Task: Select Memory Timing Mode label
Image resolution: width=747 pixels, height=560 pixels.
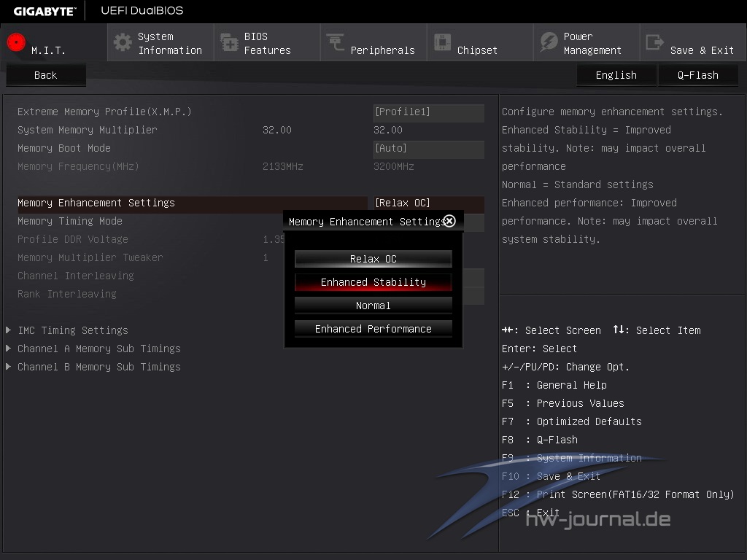Action: click(70, 221)
